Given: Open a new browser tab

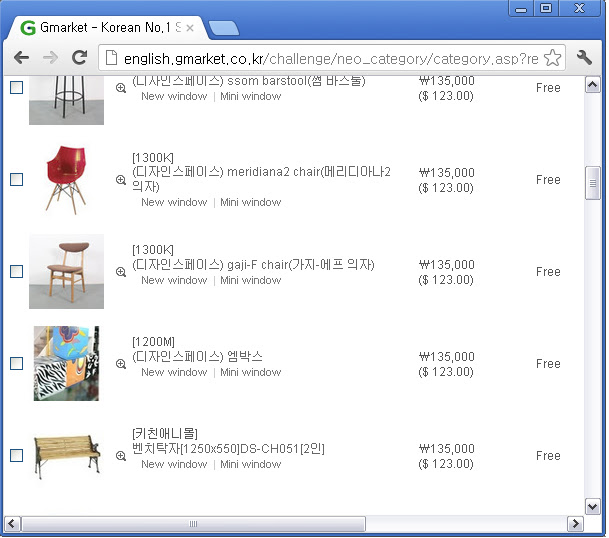Looking at the screenshot, I should point(224,28).
